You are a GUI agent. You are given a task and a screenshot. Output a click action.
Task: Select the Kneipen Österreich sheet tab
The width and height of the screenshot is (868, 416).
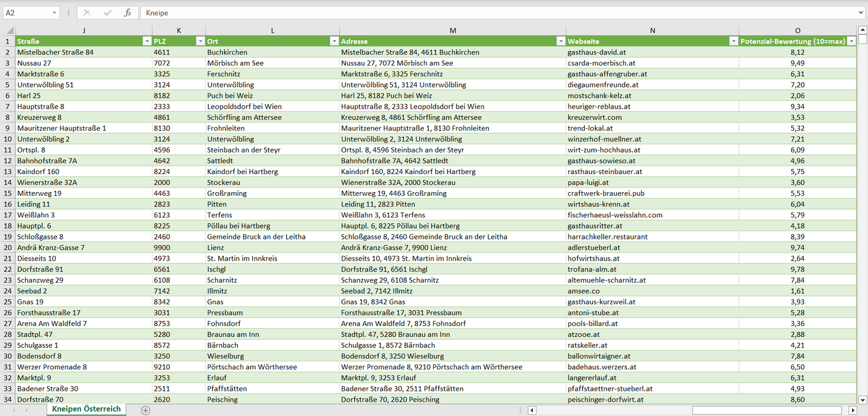coord(86,409)
